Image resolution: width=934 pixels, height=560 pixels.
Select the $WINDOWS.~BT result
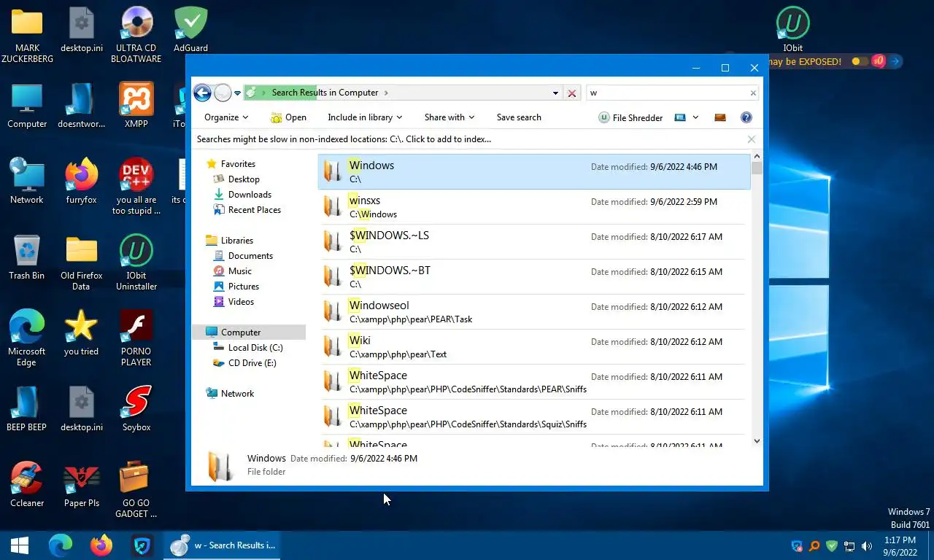pos(533,277)
